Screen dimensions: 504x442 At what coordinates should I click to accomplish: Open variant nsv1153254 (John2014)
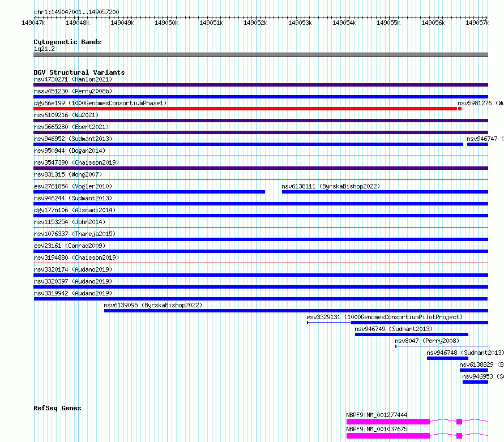70,222
